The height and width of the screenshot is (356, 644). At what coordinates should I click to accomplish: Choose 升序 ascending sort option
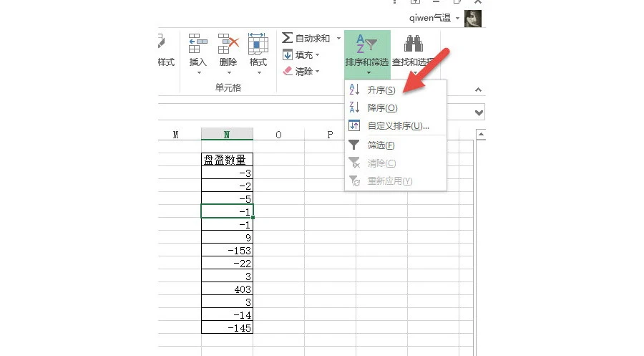381,90
